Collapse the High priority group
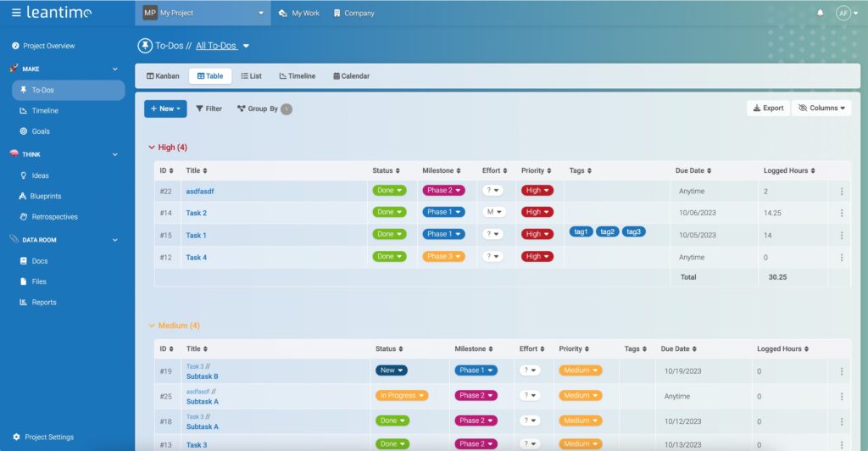The height and width of the screenshot is (451, 868). [x=152, y=148]
